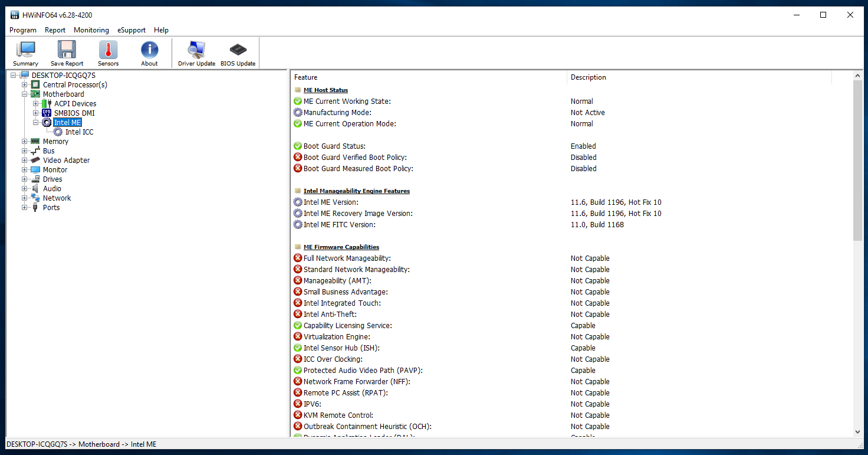This screenshot has width=868, height=455.
Task: Select the Manageability (AMT) row
Action: [572, 281]
